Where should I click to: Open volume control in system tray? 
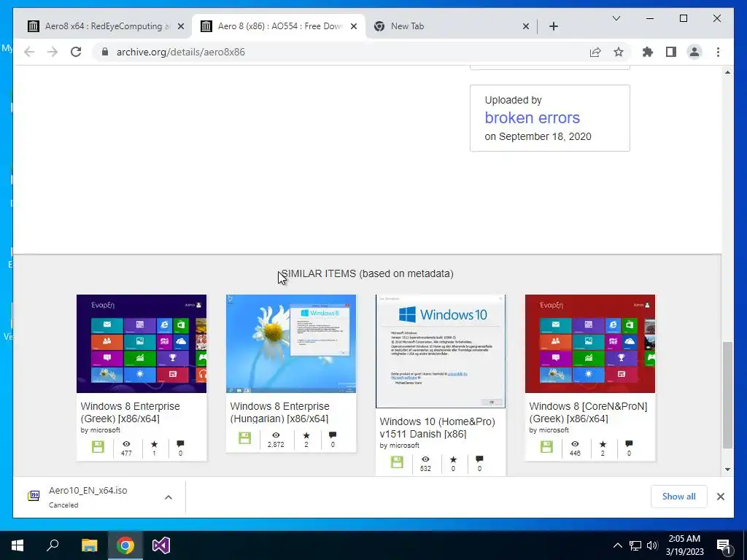click(652, 545)
